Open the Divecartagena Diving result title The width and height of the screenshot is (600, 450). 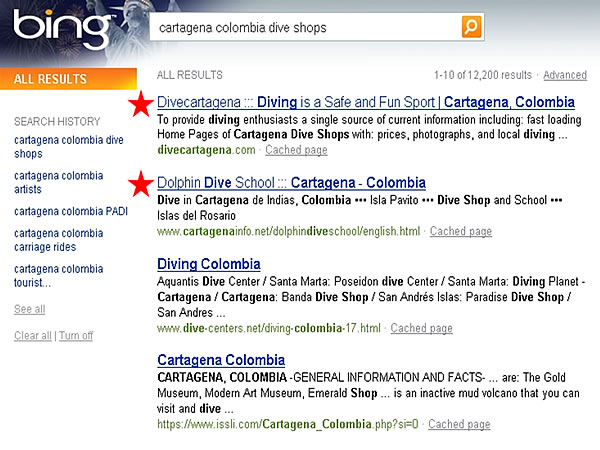pyautogui.click(x=366, y=102)
